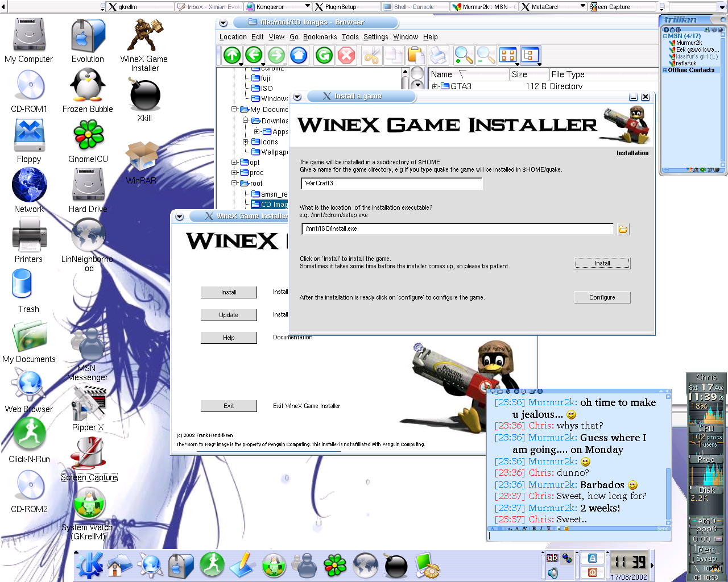Expand the Apps folder tree node
The height and width of the screenshot is (582, 728).
click(x=257, y=131)
